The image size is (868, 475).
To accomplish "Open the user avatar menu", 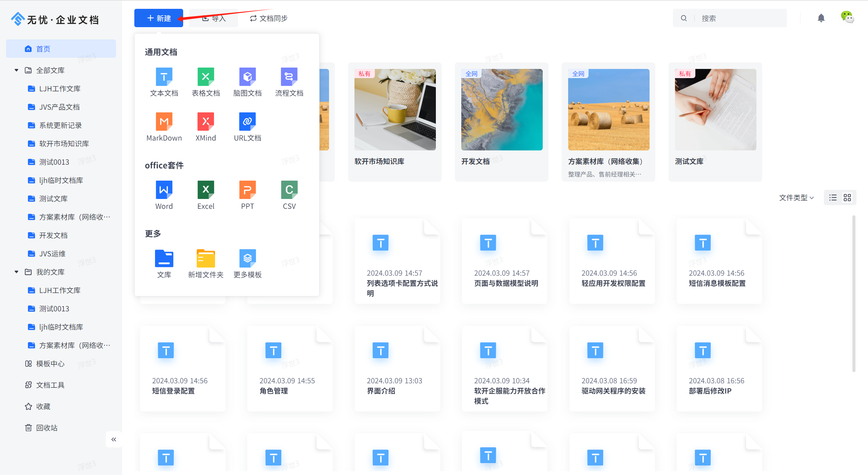I will (x=847, y=17).
